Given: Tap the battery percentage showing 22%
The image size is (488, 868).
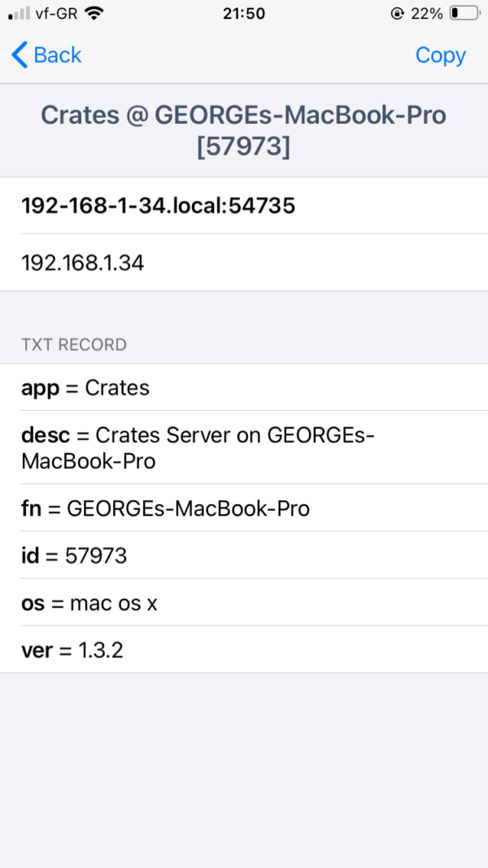Looking at the screenshot, I should click(425, 13).
